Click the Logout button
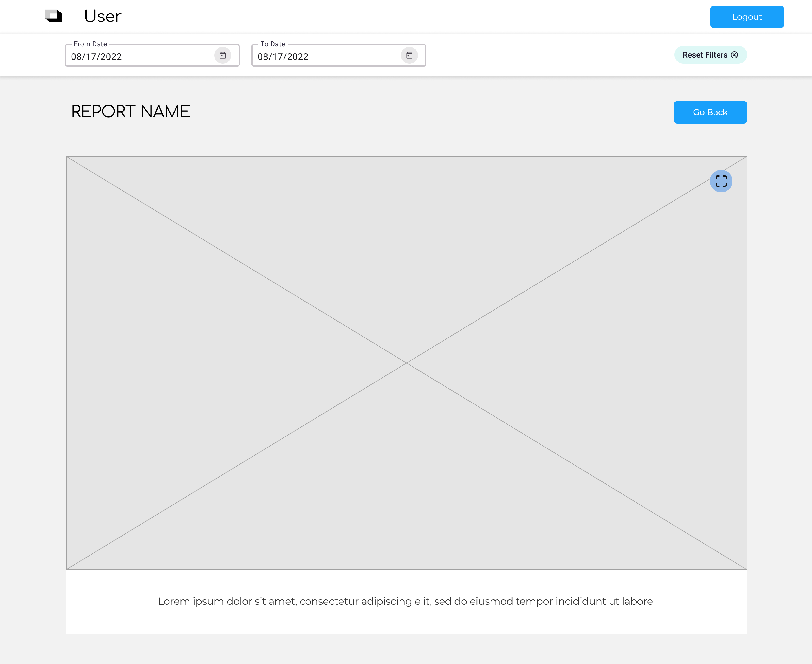812x664 pixels. coord(747,17)
